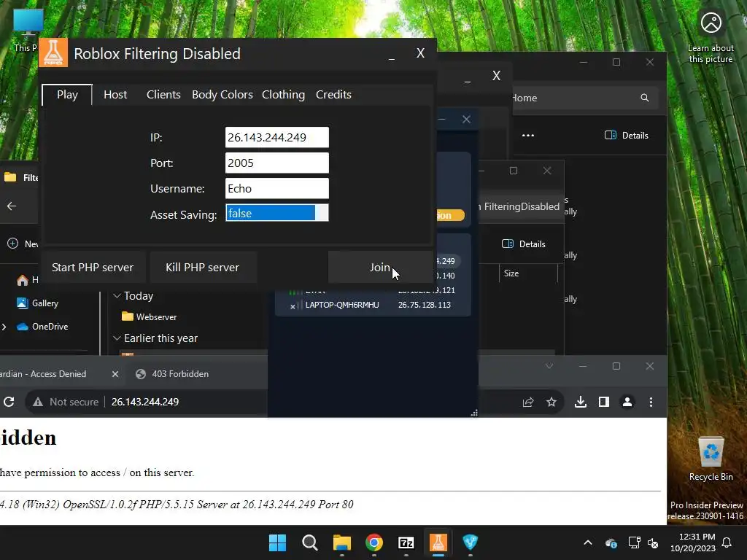
Task: Click the Join button
Action: [x=379, y=267]
